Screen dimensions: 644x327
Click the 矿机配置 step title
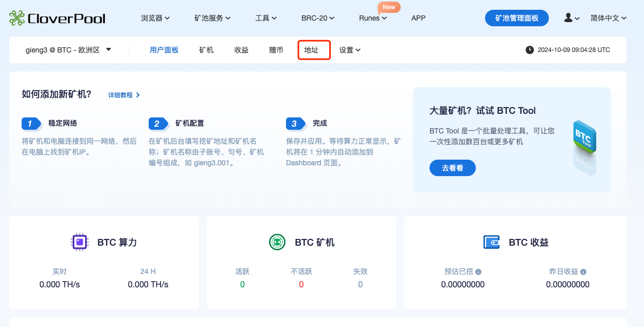click(x=190, y=123)
